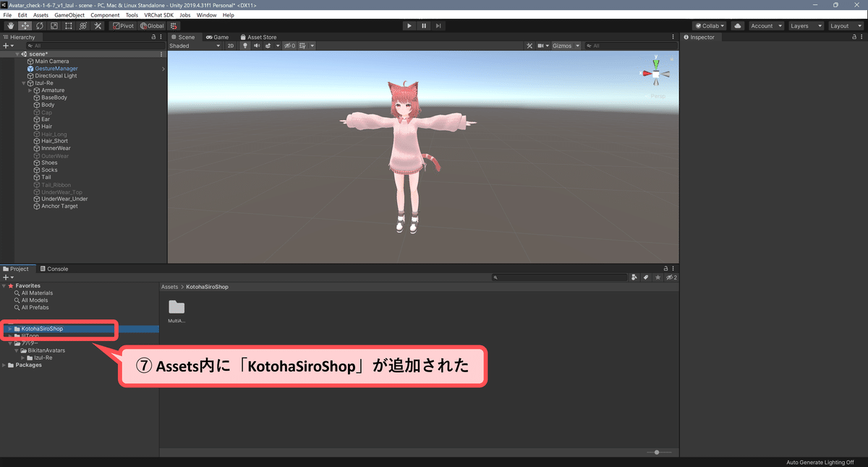This screenshot has width=868, height=467.
Task: Select the Rotate tool
Action: [39, 26]
